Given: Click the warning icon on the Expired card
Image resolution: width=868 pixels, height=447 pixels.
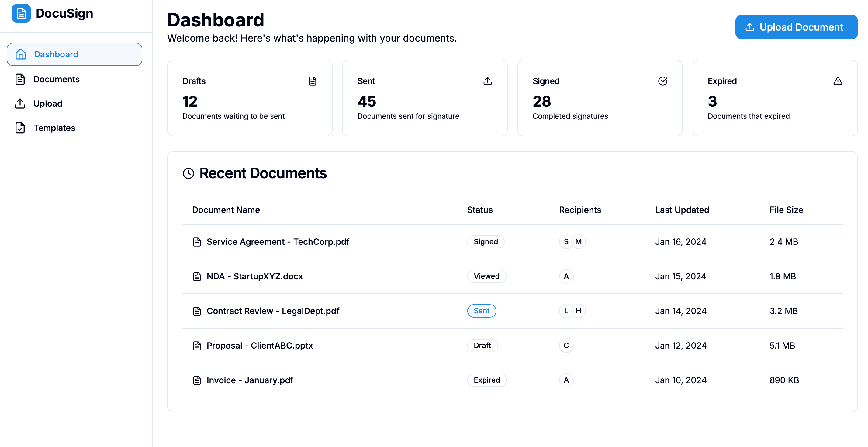Looking at the screenshot, I should (838, 81).
